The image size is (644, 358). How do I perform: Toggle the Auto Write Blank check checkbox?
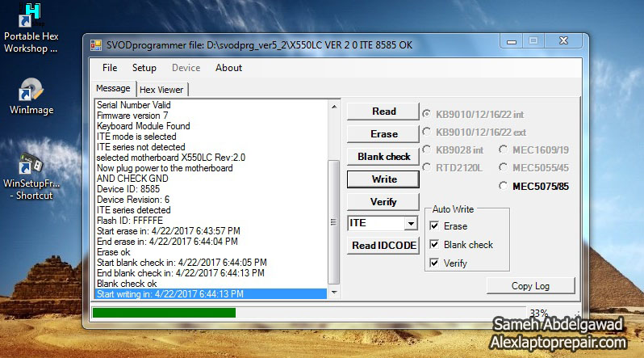pos(434,244)
